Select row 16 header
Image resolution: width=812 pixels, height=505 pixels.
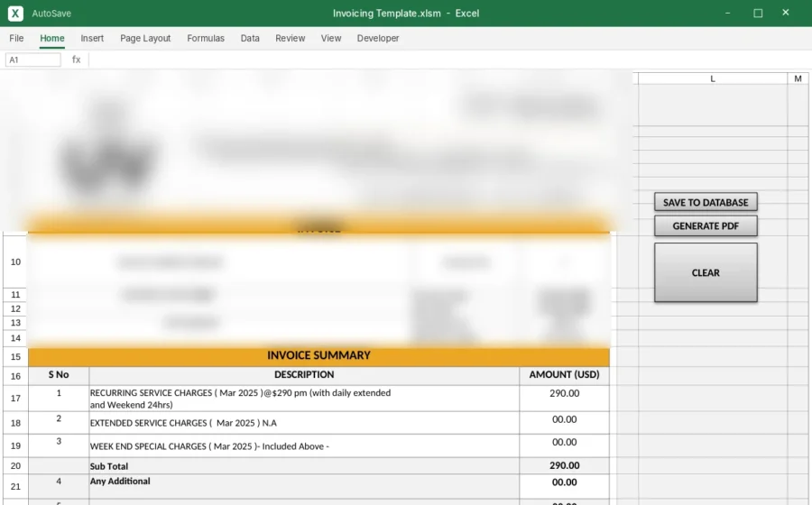15,376
